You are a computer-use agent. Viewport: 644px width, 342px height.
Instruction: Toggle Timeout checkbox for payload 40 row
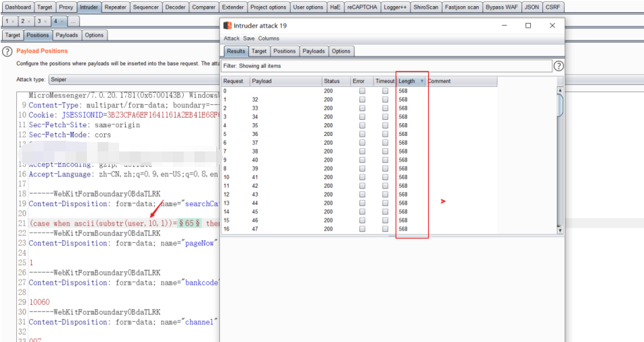385,160
